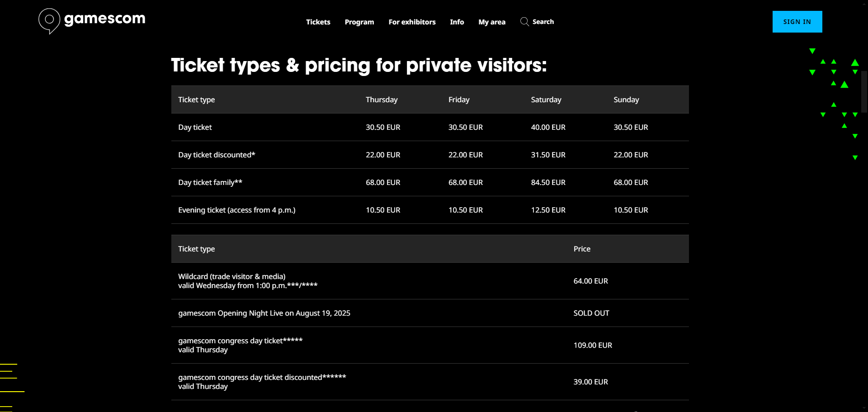Select the Day ticket family row label
This screenshot has width=868, height=412.
click(210, 182)
